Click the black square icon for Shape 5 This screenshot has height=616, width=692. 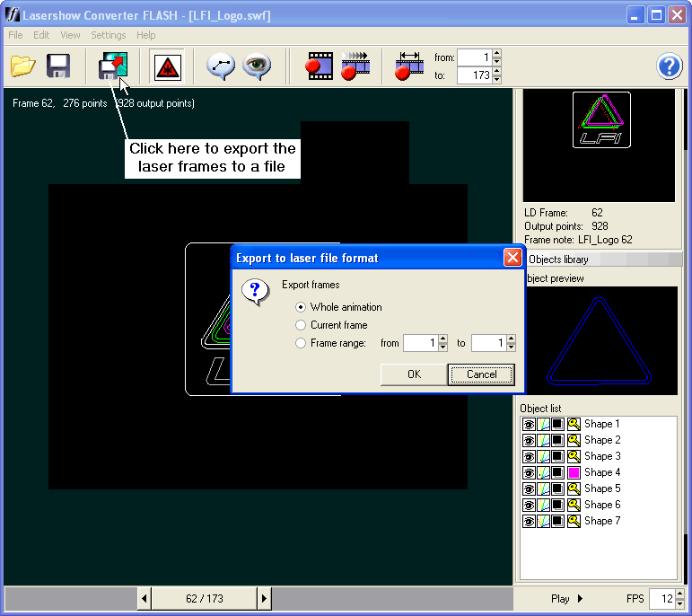click(x=558, y=488)
